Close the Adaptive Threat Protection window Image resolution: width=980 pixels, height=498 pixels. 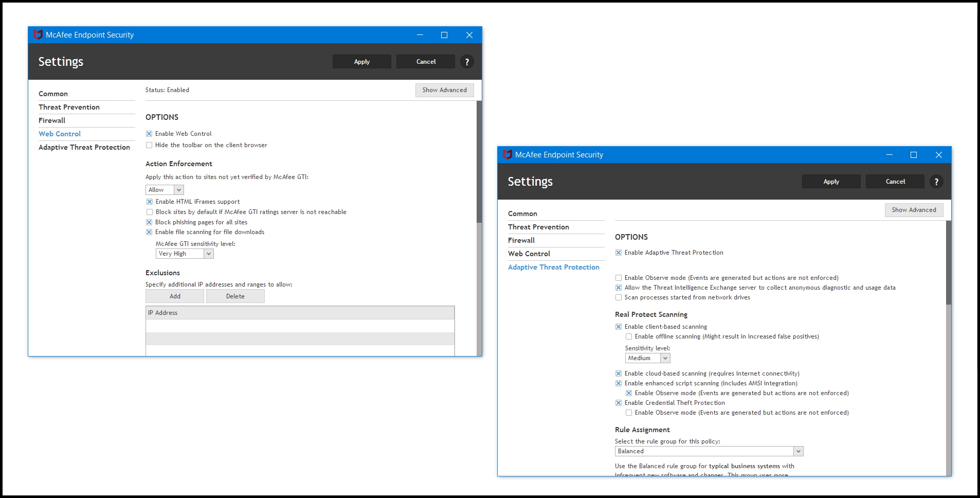[x=939, y=155]
